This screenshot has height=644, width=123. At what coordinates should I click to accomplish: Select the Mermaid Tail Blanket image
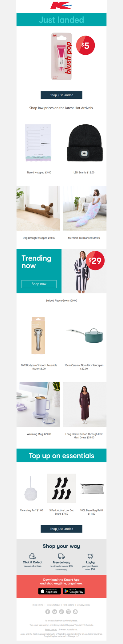pyautogui.click(x=85, y=208)
